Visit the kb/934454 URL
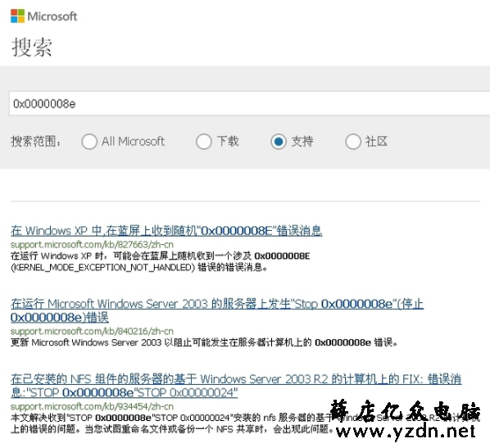 pyautogui.click(x=92, y=406)
